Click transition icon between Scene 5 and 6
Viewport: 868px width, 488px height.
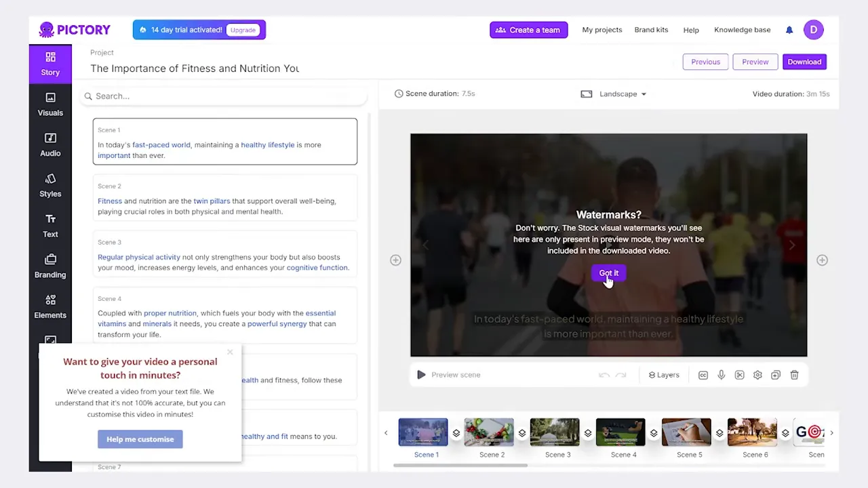tap(719, 433)
